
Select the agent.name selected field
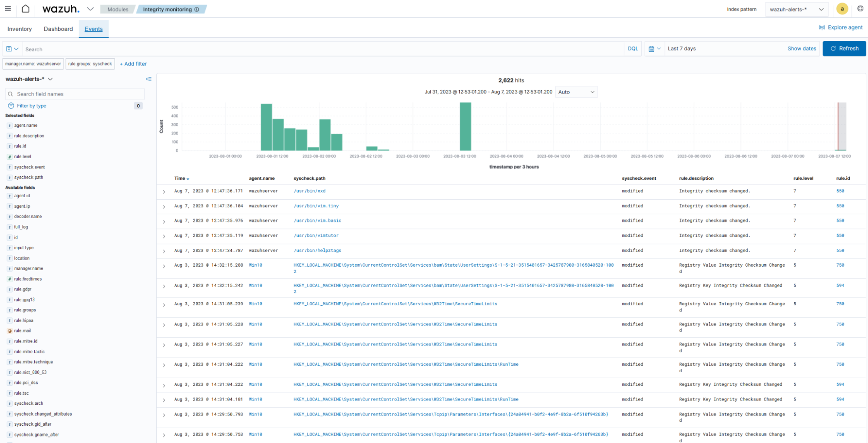coord(26,126)
